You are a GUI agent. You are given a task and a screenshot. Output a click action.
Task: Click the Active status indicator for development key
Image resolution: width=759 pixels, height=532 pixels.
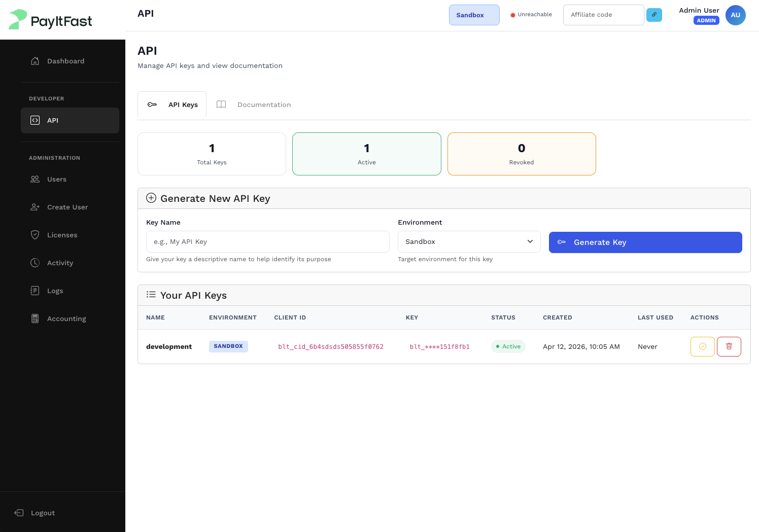click(x=508, y=346)
